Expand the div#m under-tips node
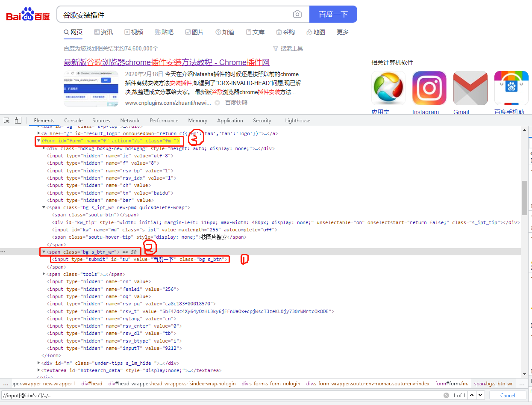Image resolution: width=532 pixels, height=405 pixels. pyautogui.click(x=38, y=363)
